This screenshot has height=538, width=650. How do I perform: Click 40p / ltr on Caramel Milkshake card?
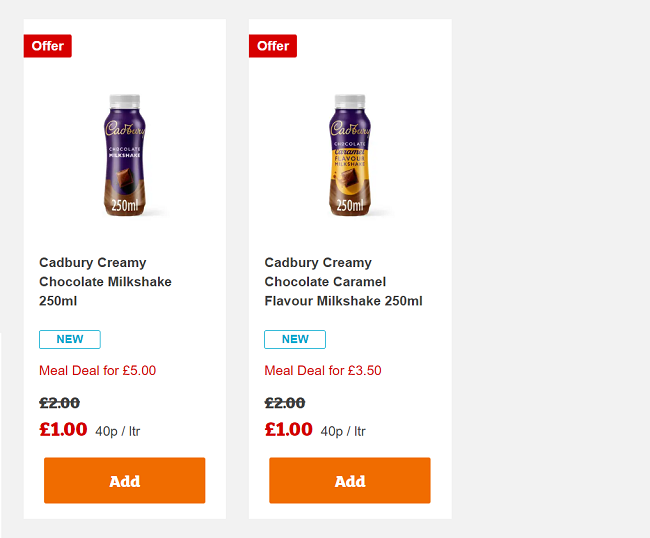point(343,432)
